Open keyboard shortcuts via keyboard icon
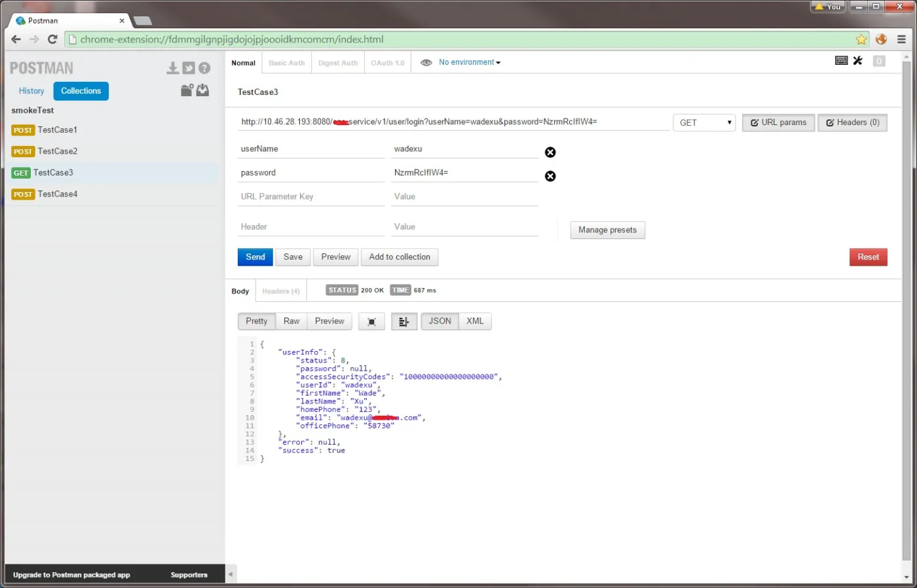 (842, 61)
